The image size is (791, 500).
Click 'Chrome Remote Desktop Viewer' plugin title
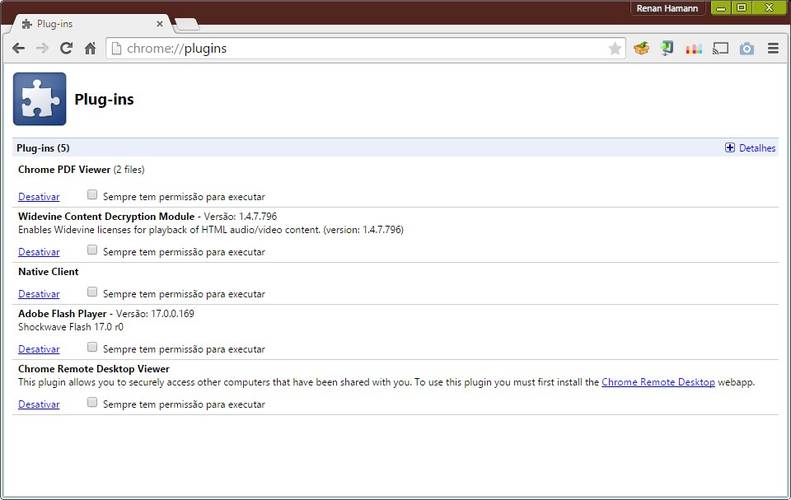[94, 369]
